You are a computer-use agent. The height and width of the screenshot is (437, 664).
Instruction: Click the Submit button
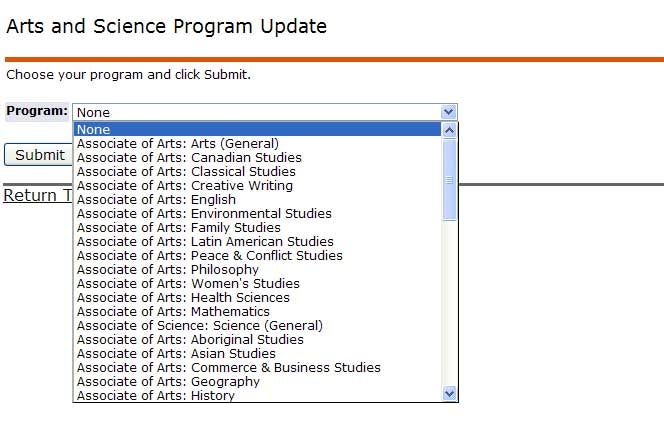[39, 155]
